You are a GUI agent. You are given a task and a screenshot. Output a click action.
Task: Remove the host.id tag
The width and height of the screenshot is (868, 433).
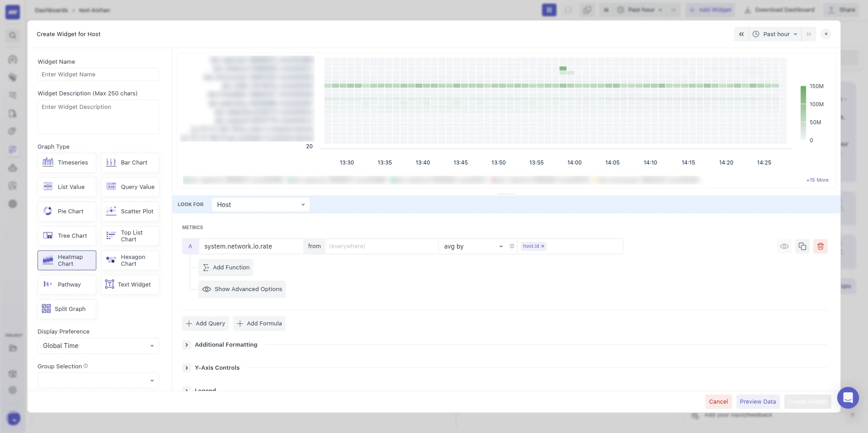pos(542,246)
